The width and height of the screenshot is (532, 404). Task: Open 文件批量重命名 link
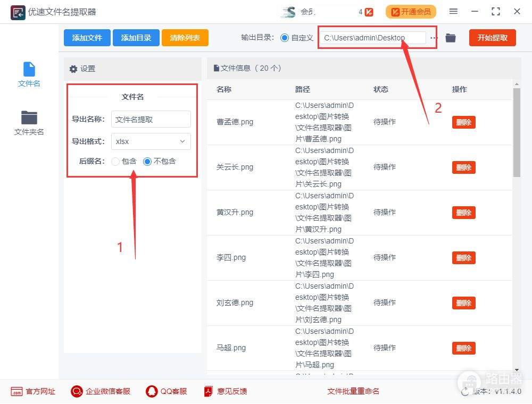click(353, 391)
